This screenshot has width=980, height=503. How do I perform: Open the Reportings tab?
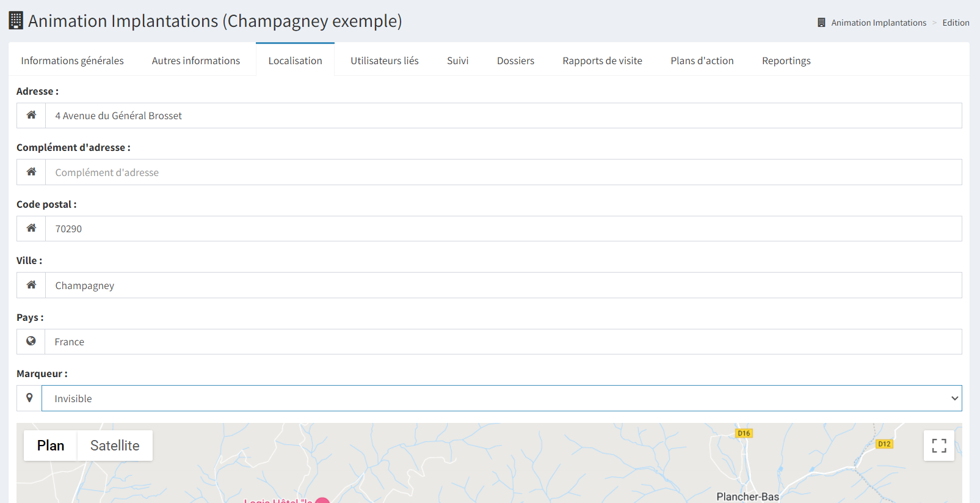point(786,61)
